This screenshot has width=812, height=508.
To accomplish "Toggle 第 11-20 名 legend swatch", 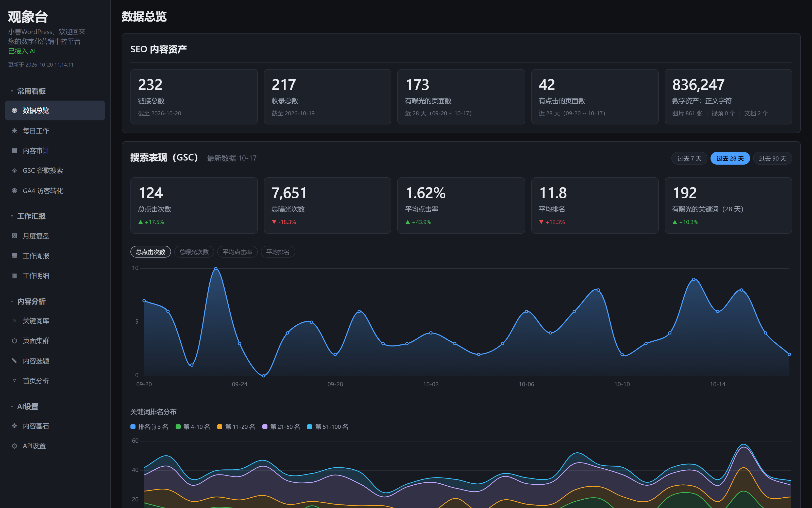I will coord(220,427).
